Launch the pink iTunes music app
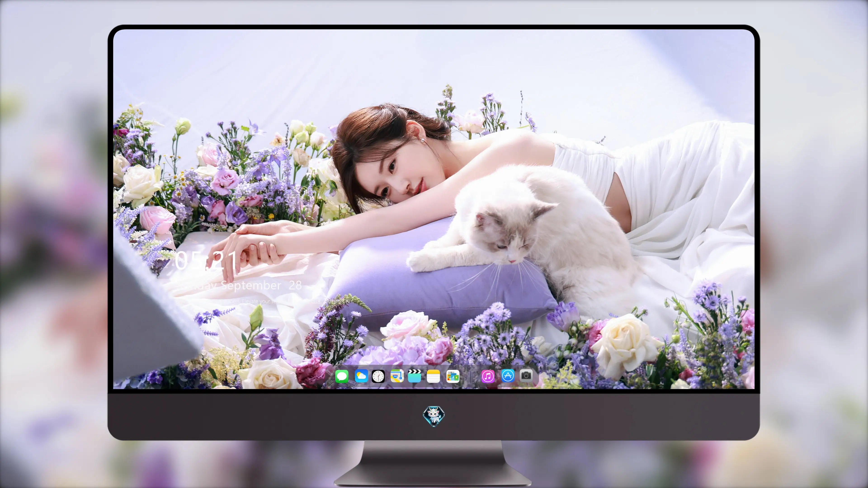The width and height of the screenshot is (868, 488). click(x=488, y=376)
